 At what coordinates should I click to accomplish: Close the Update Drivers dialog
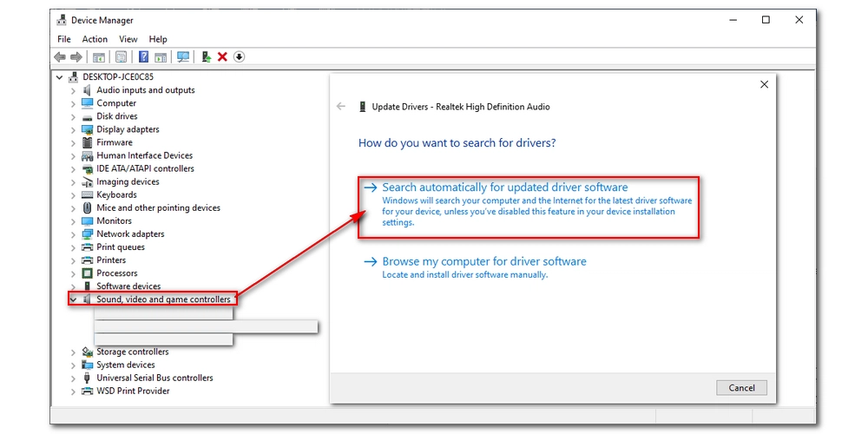764,85
